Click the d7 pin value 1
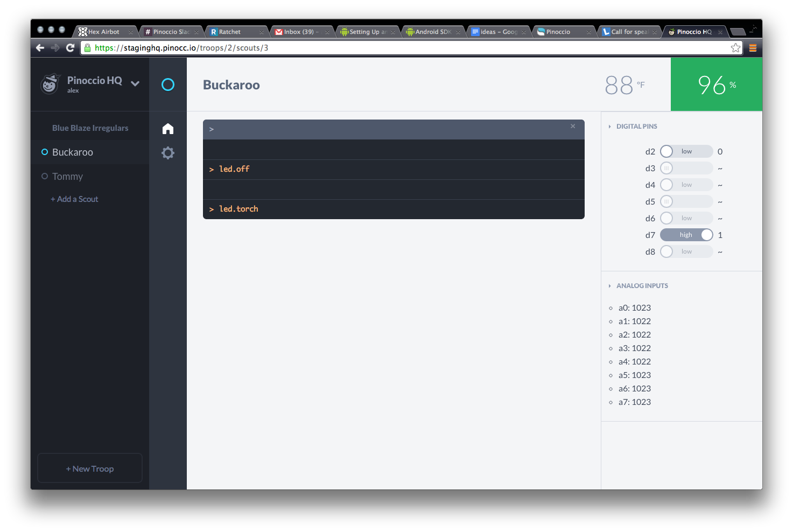 coord(720,235)
